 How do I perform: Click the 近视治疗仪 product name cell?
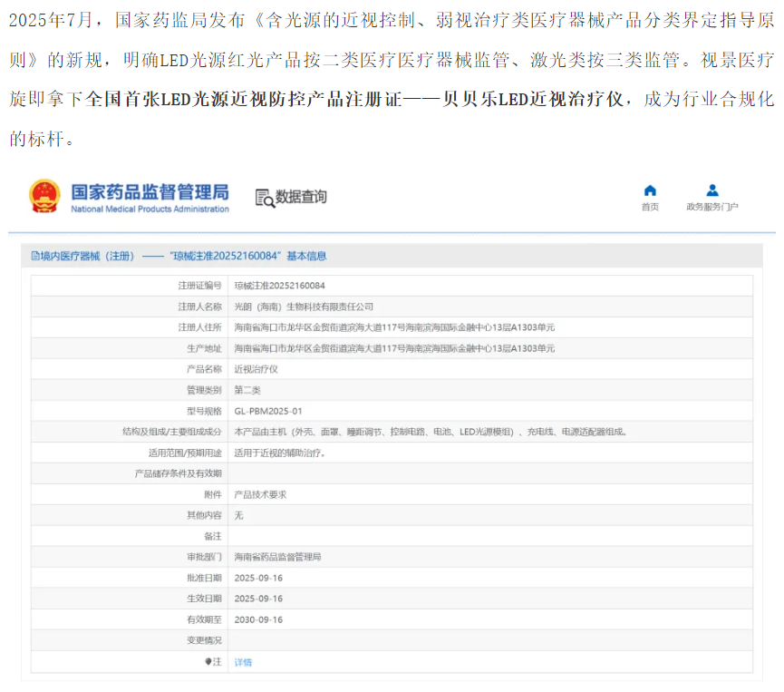[256, 369]
